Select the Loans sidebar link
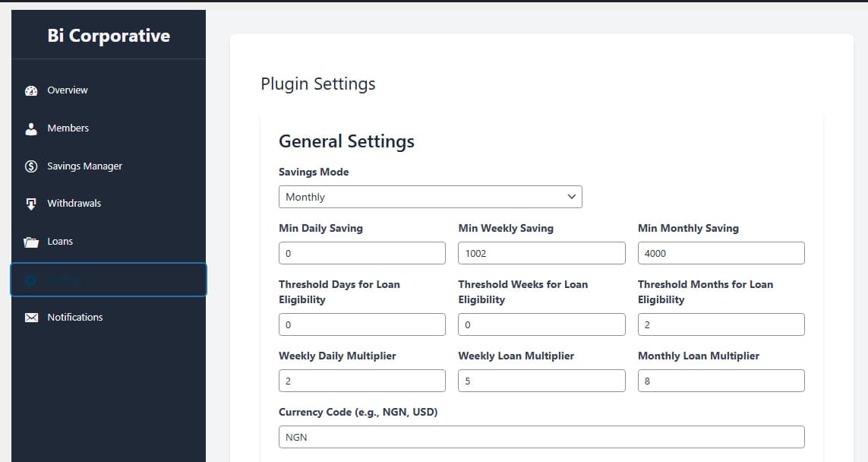Viewport: 868px width, 462px height. point(60,242)
